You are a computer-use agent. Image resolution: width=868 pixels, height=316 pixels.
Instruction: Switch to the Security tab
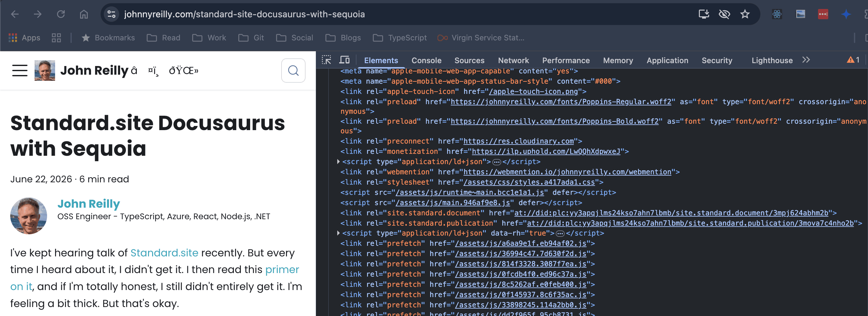(x=717, y=60)
